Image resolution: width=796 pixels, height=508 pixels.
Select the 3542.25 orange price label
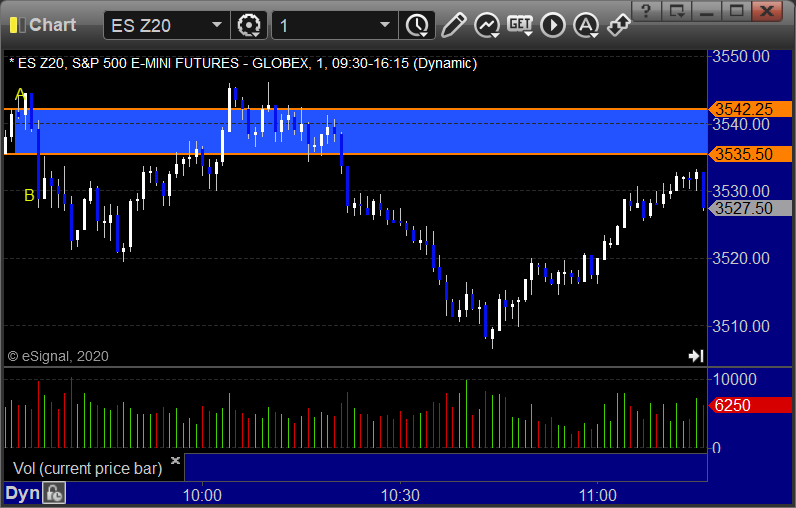(751, 109)
